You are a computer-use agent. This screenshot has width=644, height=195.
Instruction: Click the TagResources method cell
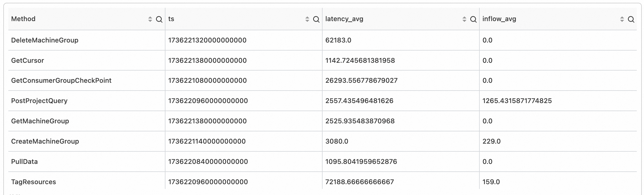(34, 182)
